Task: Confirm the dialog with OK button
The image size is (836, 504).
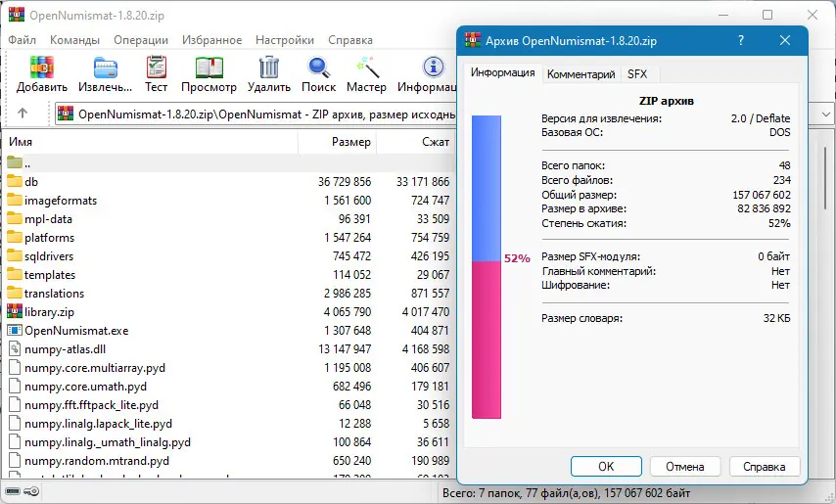Action: (x=606, y=466)
